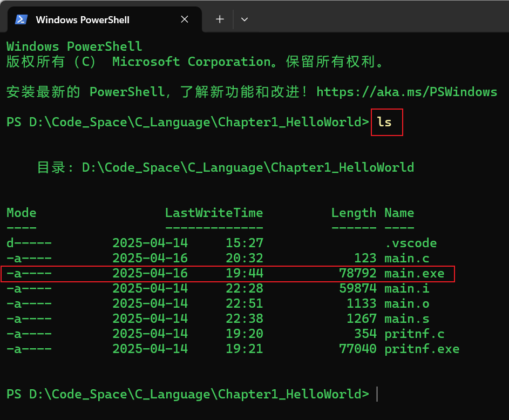Click the 354 length value
Image resolution: width=509 pixels, height=420 pixels.
click(x=365, y=334)
